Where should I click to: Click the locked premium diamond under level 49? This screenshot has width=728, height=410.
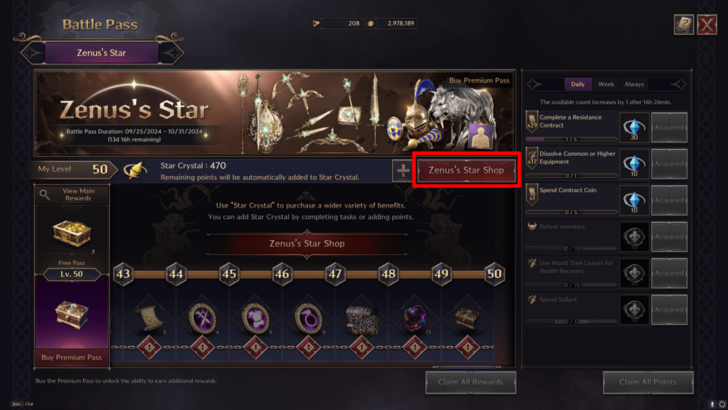(x=468, y=347)
